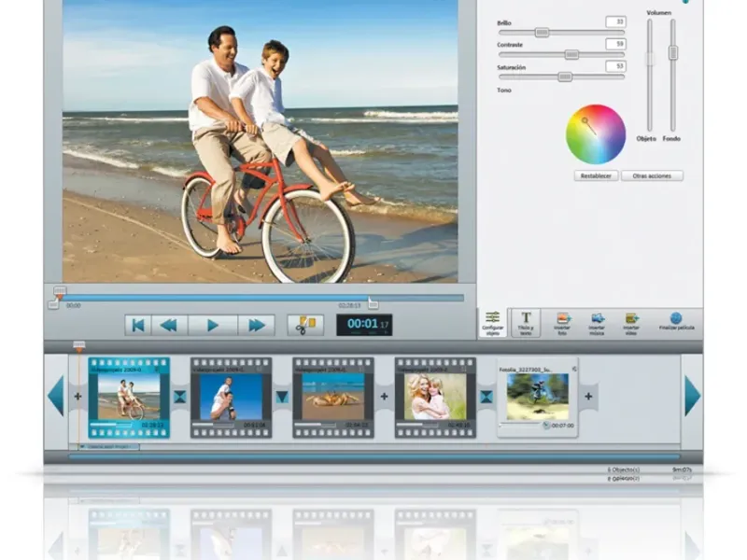Click the fast forward button
Screen dimensions: 747x560
255,325
